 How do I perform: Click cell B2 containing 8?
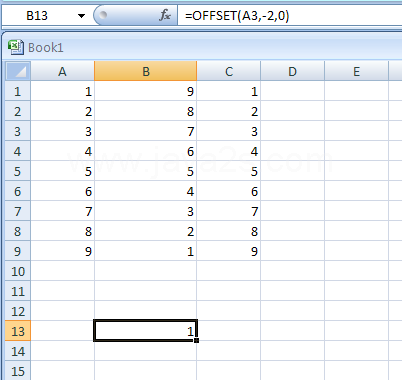(146, 111)
